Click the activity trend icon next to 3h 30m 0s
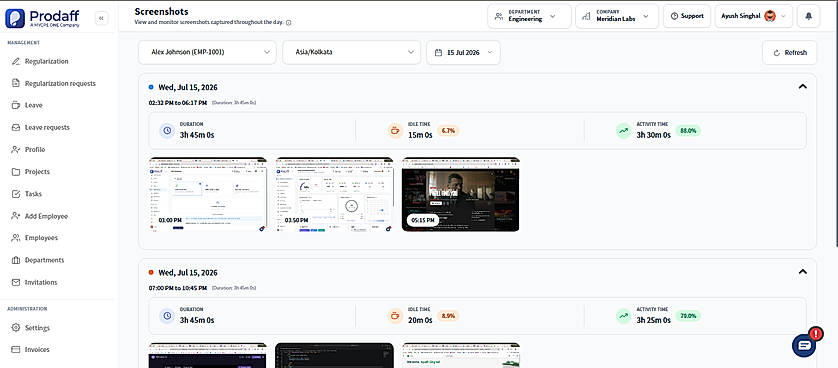The width and height of the screenshot is (838, 368). point(624,130)
